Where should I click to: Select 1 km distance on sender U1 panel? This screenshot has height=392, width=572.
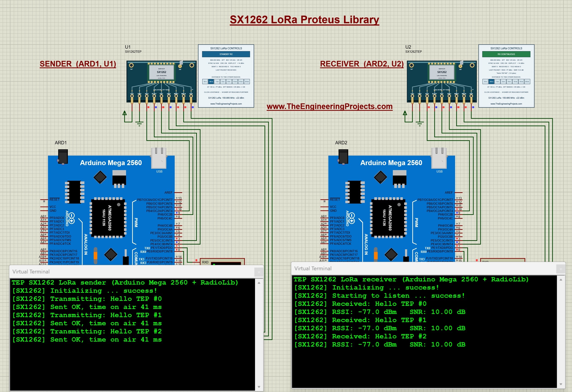(x=217, y=81)
